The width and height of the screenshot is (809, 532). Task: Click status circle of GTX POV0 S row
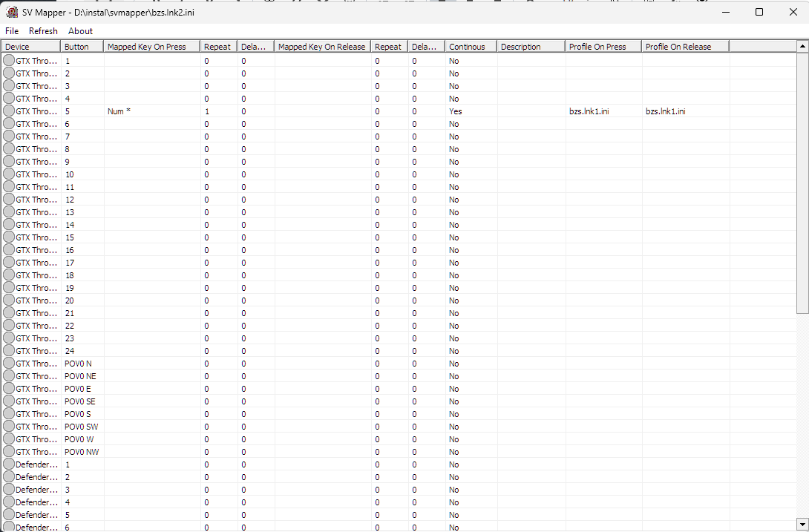point(9,414)
